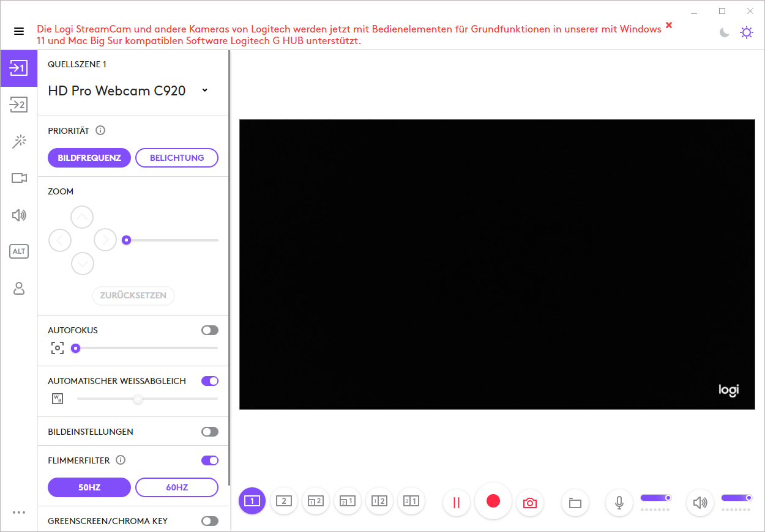Take a snapshot with the camera icon
Screen dimensions: 765x532
530,502
